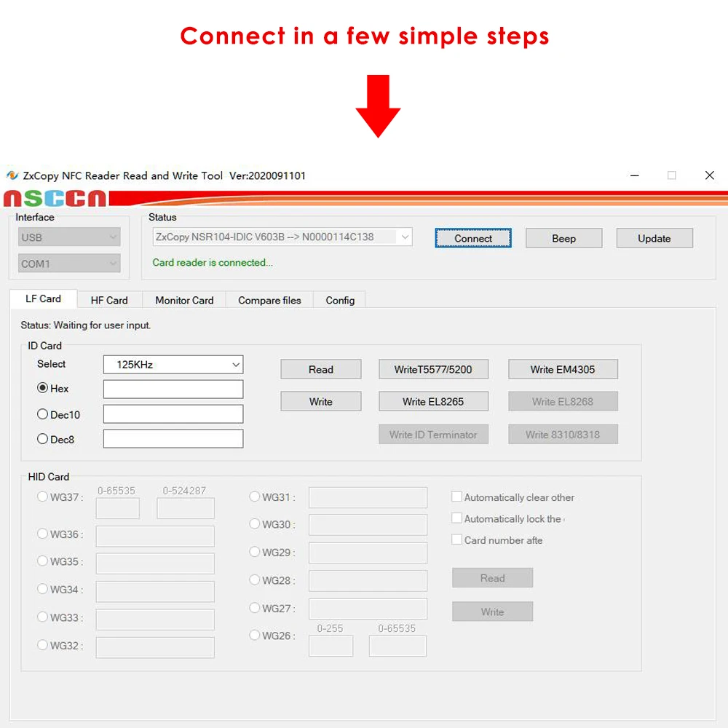Image resolution: width=728 pixels, height=728 pixels.
Task: Select the WG29 radio button
Action: [x=254, y=552]
